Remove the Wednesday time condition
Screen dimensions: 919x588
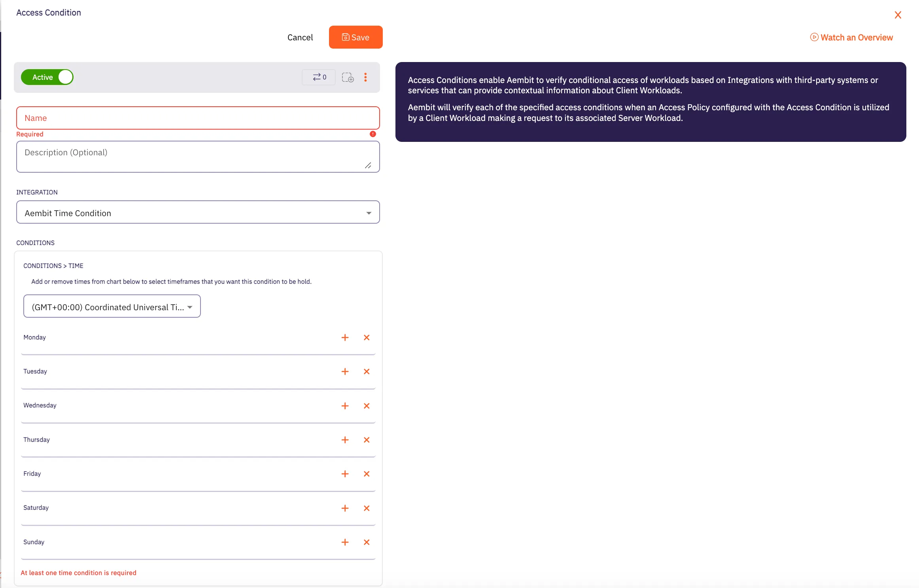(367, 406)
